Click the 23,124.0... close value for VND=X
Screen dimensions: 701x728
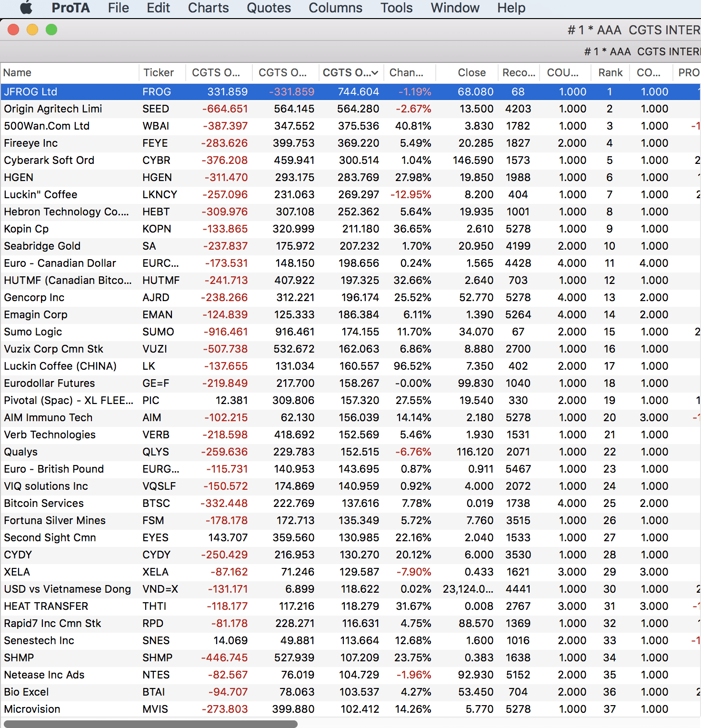pyautogui.click(x=468, y=589)
